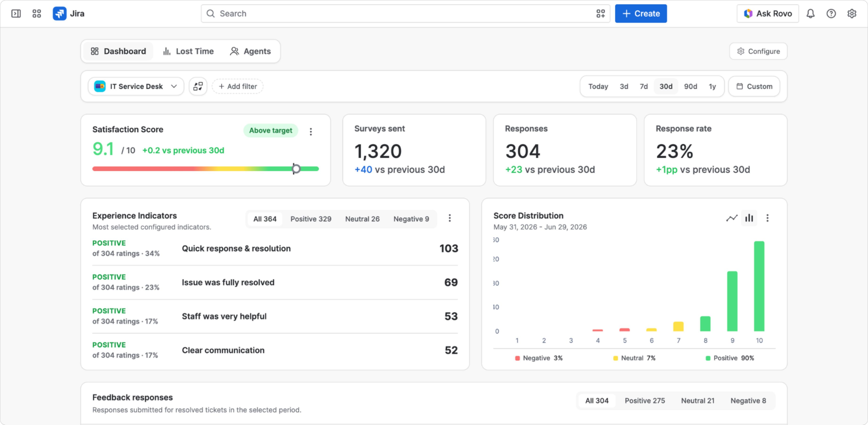
Task: Show All 364 indicators
Action: (x=265, y=219)
